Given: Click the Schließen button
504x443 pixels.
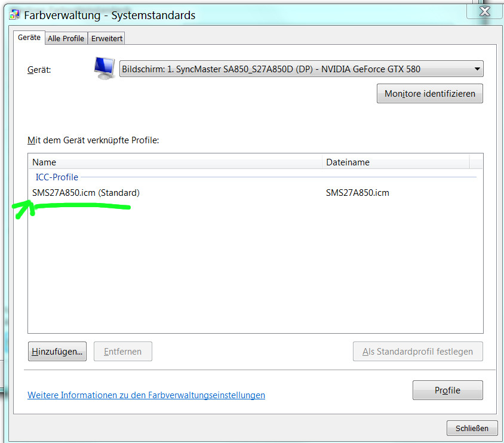Looking at the screenshot, I should pyautogui.click(x=472, y=428).
